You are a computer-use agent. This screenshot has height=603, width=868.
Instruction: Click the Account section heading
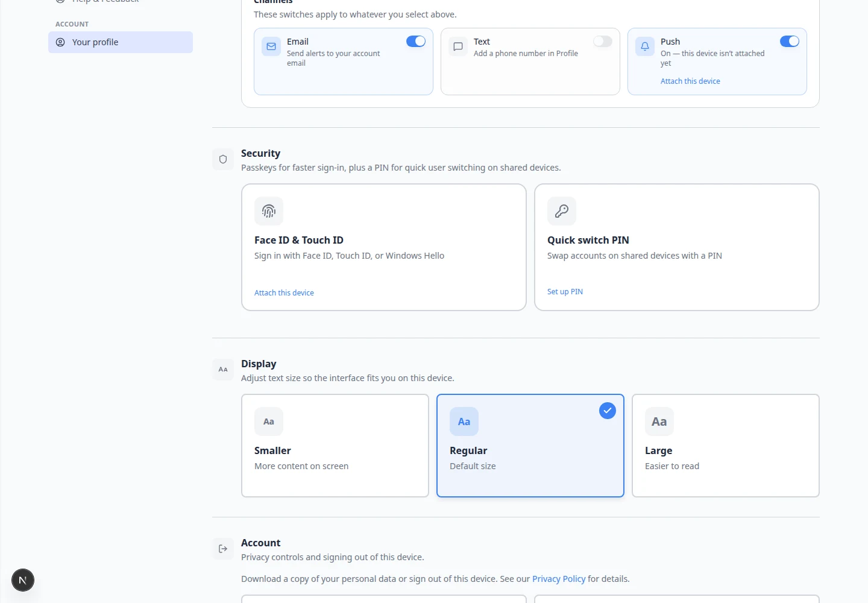[260, 543]
